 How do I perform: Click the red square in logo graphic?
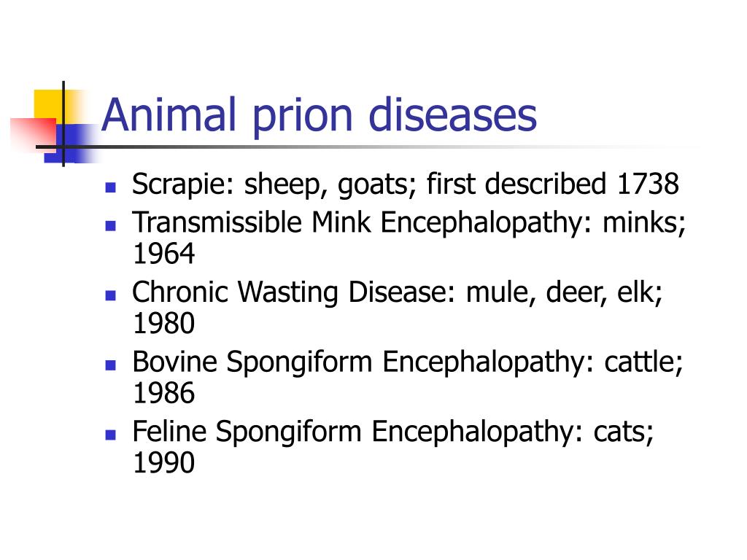point(34,134)
